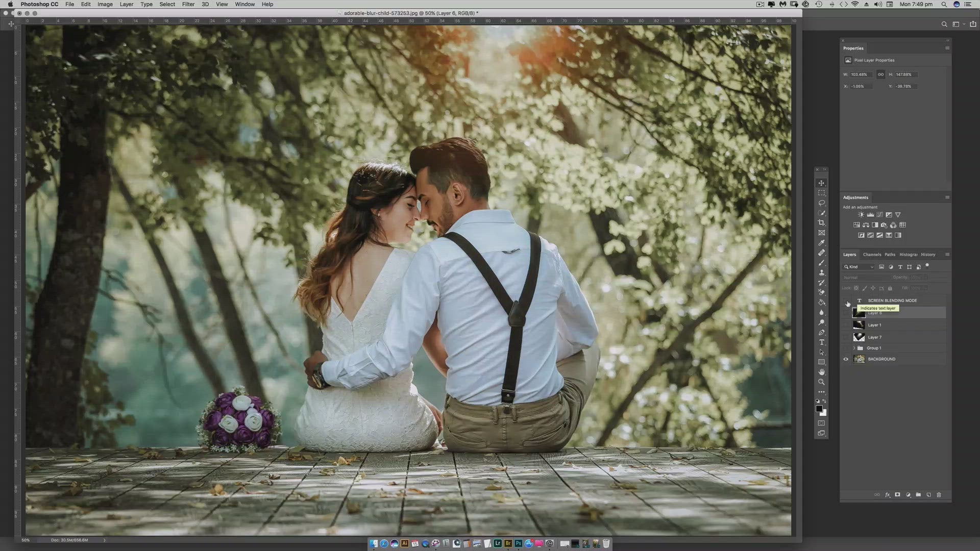Click the SCREEN BLENDING MODE text layer
Viewport: 980px width, 551px height.
(892, 300)
